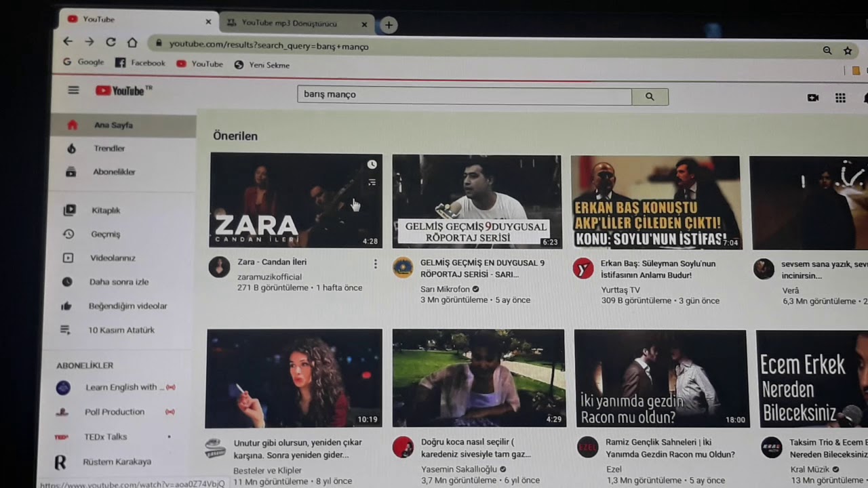Screen dimensions: 868x488
Task: Open the sevsem sana yazık video title
Action: tap(824, 270)
